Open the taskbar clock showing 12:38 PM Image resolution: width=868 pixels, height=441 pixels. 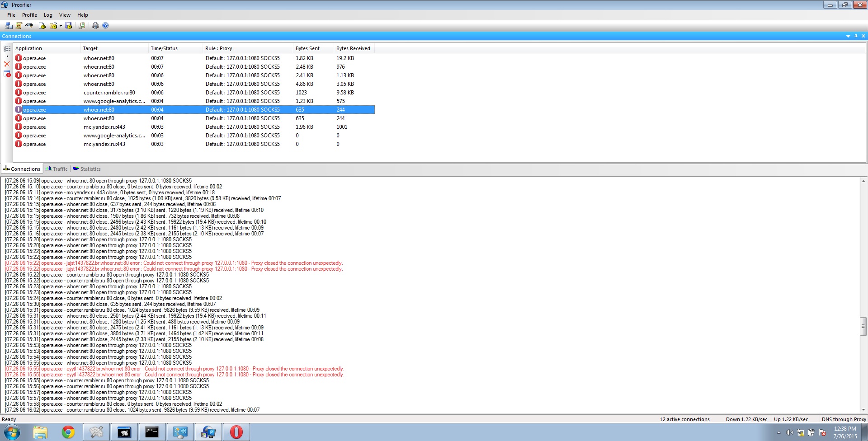coord(845,432)
